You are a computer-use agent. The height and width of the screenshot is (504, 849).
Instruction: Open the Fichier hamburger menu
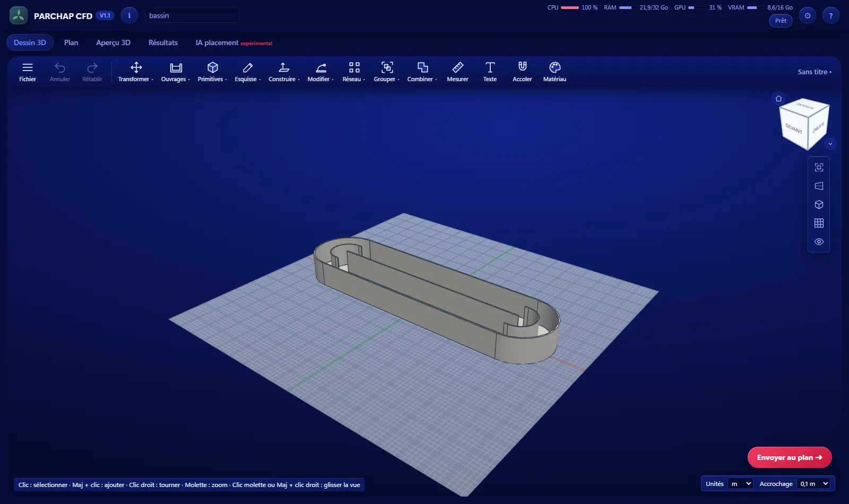28,72
